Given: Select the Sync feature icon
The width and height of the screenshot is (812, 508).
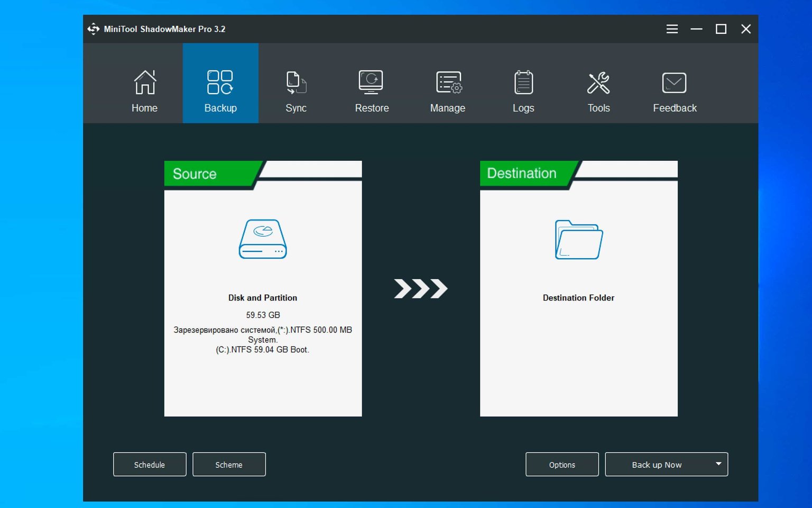Looking at the screenshot, I should [296, 82].
